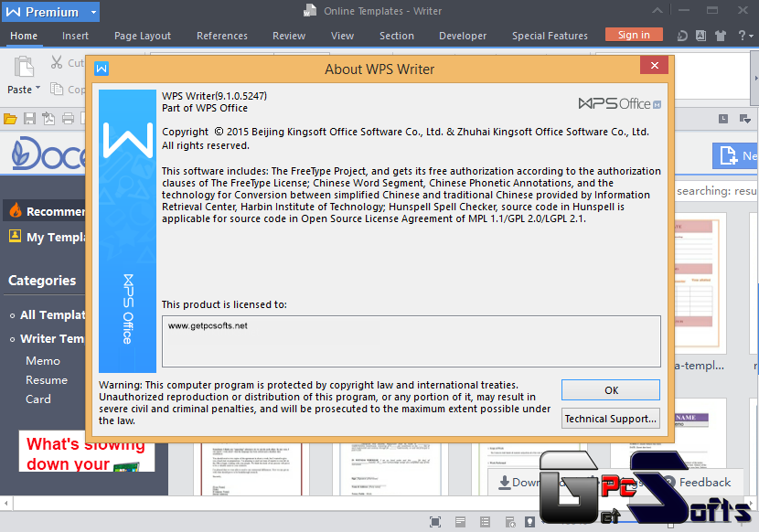The height and width of the screenshot is (532, 759).
Task: Click the flame icon beside Recommend
Action: click(x=16, y=210)
